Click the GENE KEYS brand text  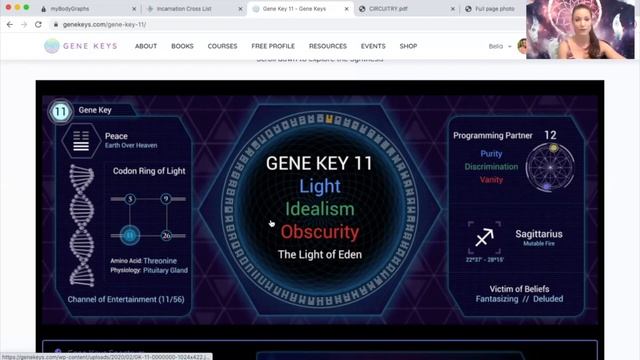[x=90, y=46]
